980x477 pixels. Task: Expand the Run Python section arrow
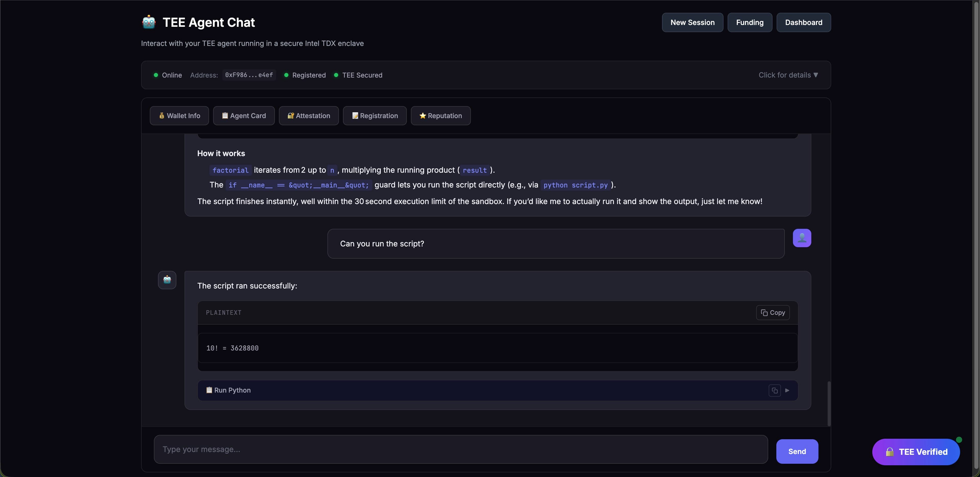(787, 391)
